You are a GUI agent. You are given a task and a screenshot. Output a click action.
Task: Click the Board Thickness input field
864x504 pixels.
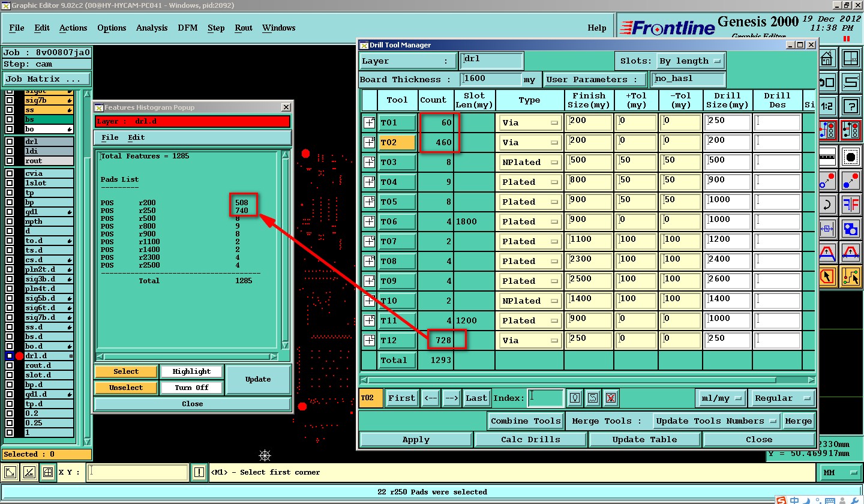point(491,79)
